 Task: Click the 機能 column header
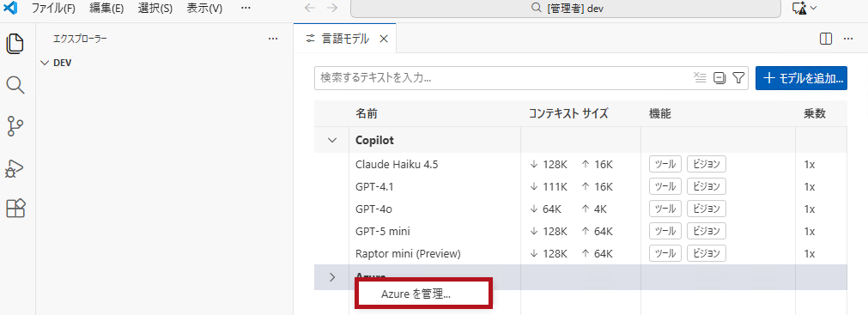(660, 114)
